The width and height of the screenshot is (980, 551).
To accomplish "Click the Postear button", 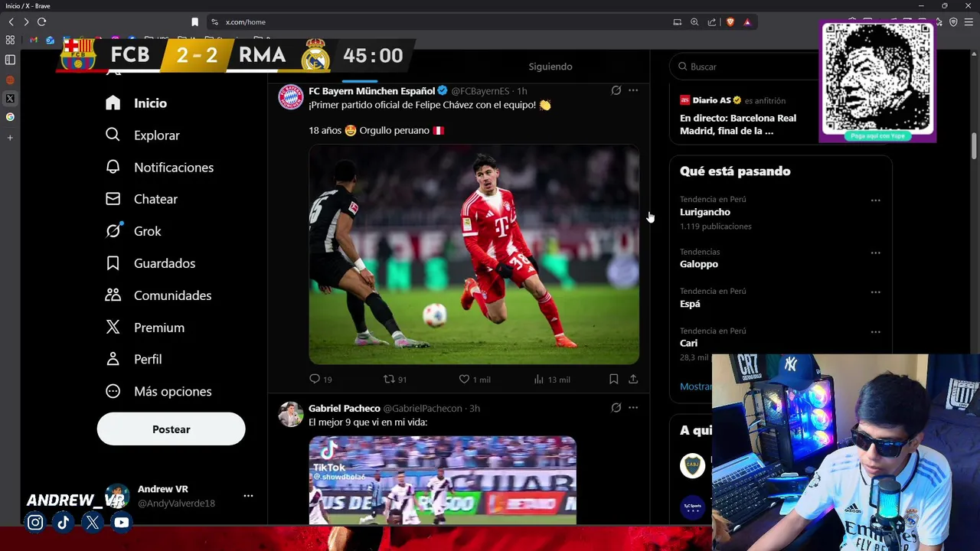I will (171, 429).
